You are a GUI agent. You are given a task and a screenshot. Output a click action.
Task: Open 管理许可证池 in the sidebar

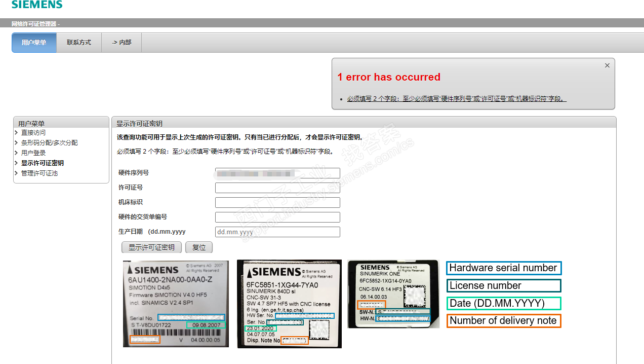(39, 173)
